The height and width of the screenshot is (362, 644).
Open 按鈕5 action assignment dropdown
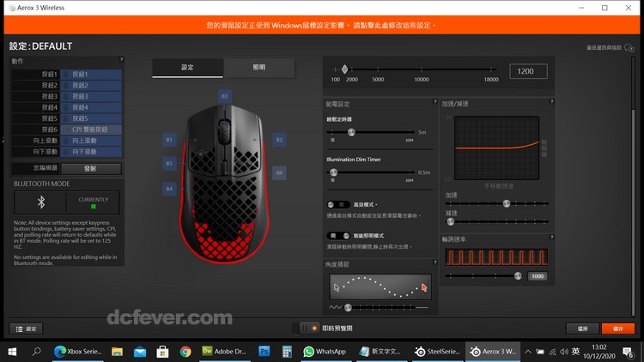pyautogui.click(x=91, y=118)
